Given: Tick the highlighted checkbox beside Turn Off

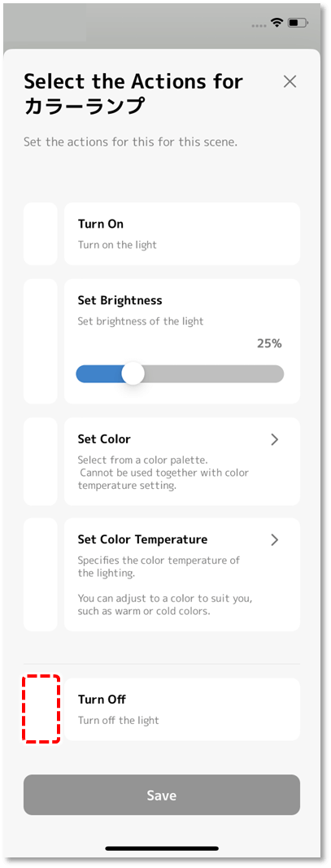Looking at the screenshot, I should 41,709.
